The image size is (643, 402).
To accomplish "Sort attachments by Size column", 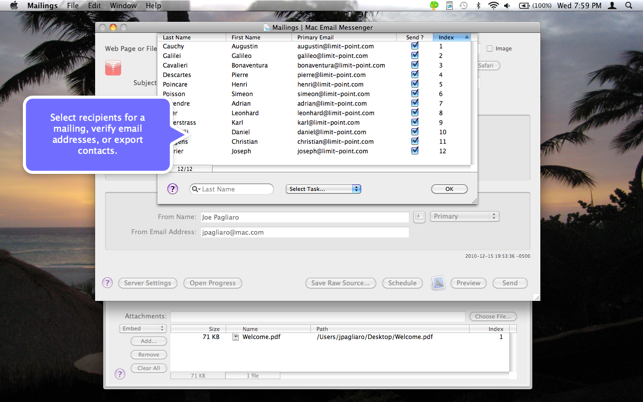I will click(198, 329).
